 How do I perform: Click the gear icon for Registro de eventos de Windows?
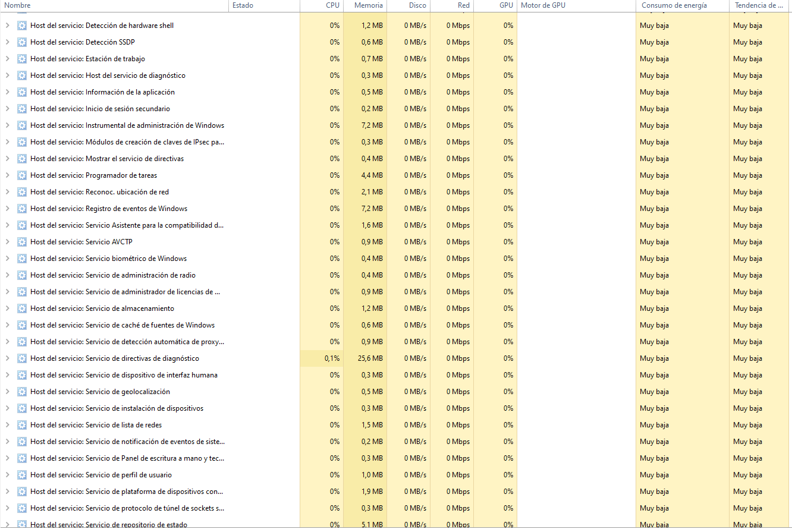click(22, 209)
